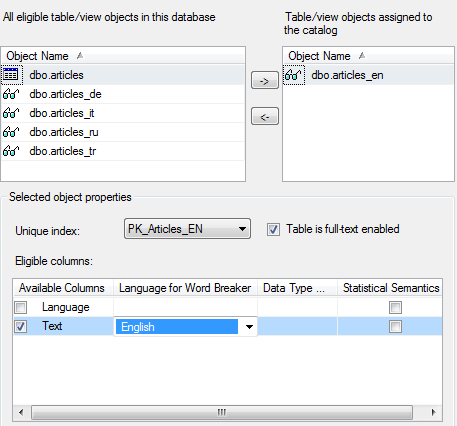Image resolution: width=457 pixels, height=426 pixels.
Task: Remove the object with the <- button
Action: click(x=265, y=116)
